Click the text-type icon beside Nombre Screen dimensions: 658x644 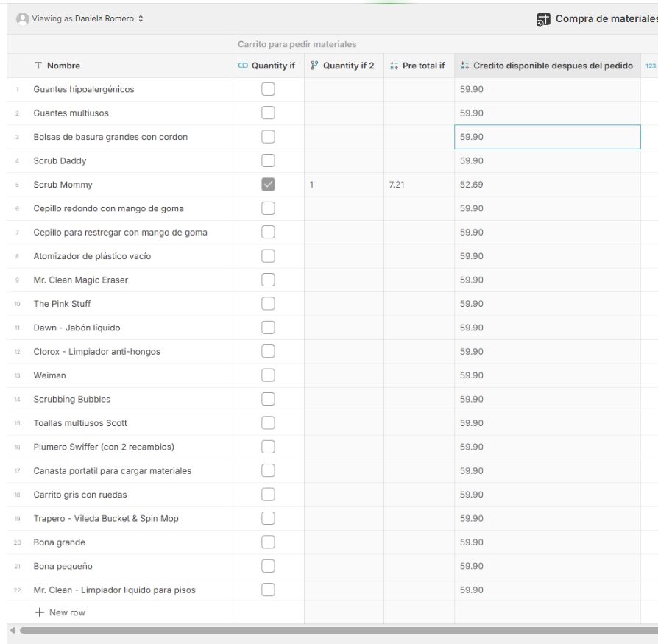tap(38, 66)
